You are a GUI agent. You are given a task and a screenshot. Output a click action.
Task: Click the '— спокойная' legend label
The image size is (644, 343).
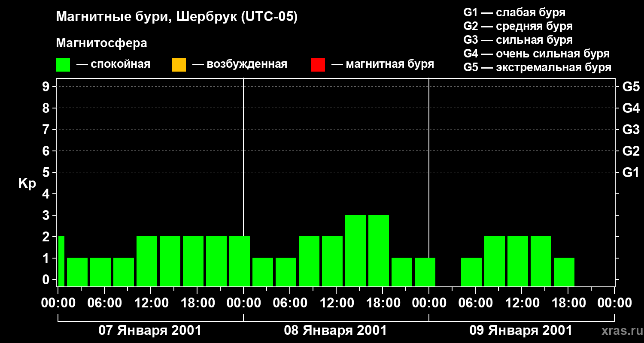pos(113,65)
